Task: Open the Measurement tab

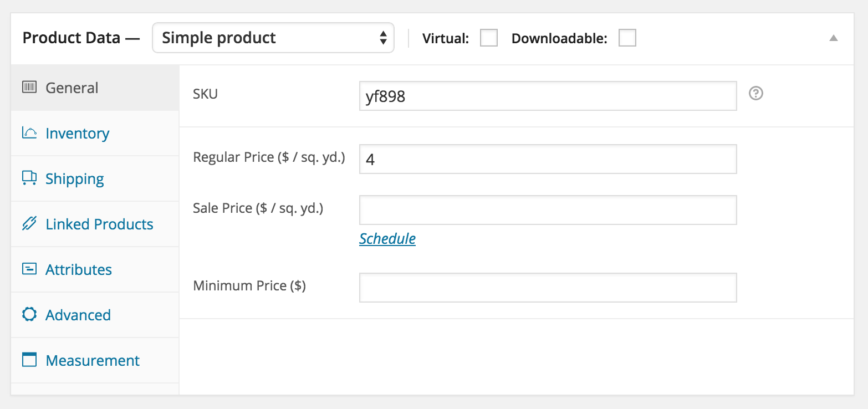Action: click(93, 361)
